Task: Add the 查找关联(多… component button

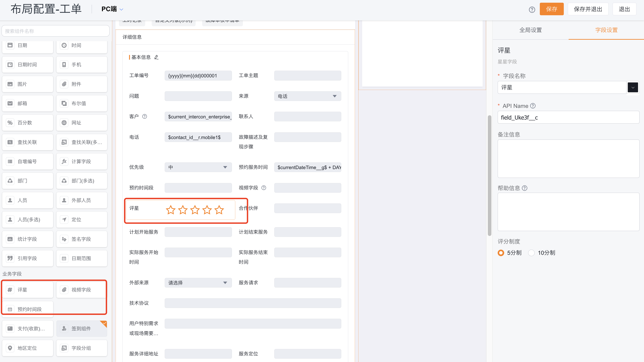Action: (x=82, y=142)
